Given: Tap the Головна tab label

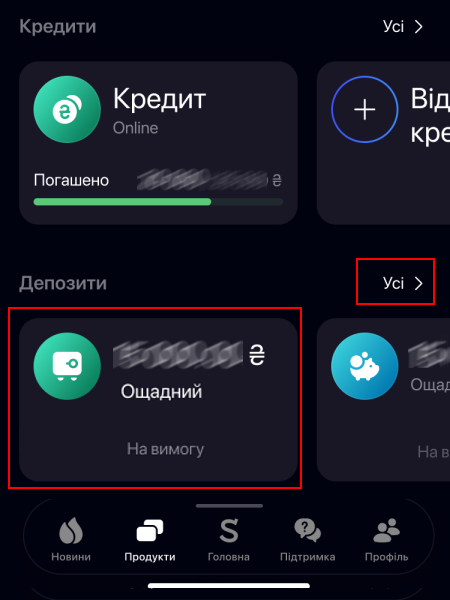Looking at the screenshot, I should (229, 557).
